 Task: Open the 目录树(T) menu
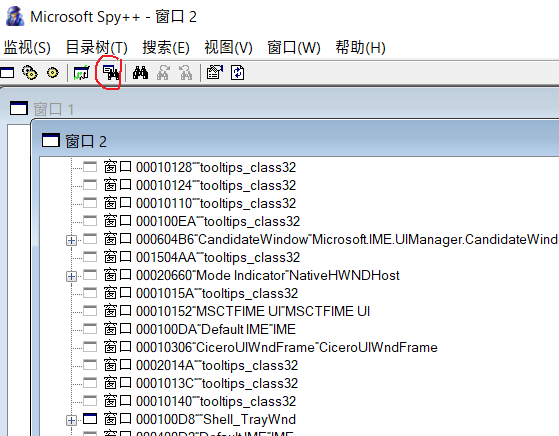(x=97, y=47)
